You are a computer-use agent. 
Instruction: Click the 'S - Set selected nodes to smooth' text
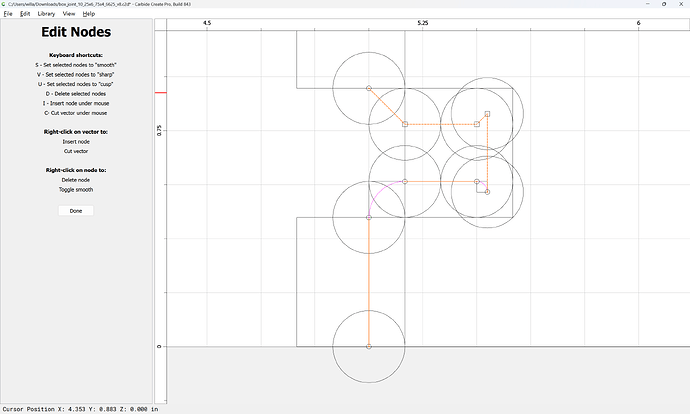point(76,65)
